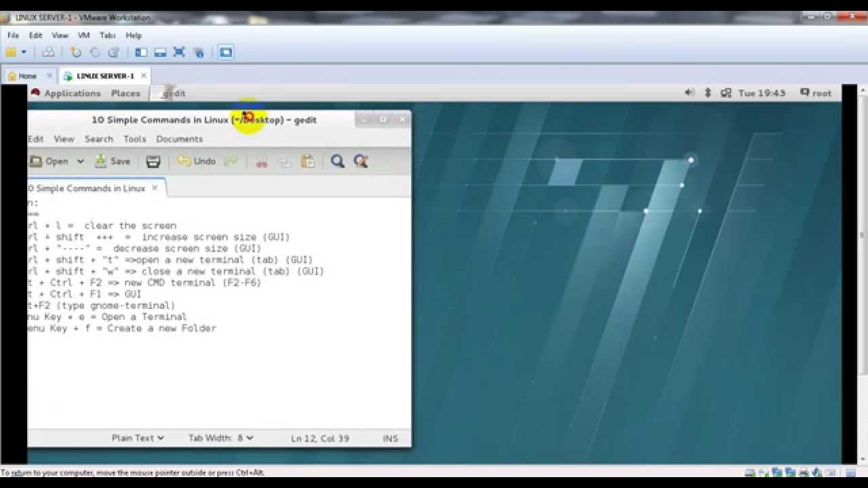Click the network connection icon in GNOME panel
This screenshot has width=868, height=488.
point(726,93)
